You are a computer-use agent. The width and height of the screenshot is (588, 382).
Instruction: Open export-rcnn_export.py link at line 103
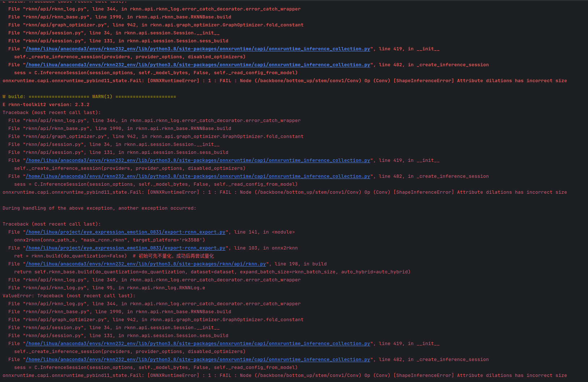(126, 248)
